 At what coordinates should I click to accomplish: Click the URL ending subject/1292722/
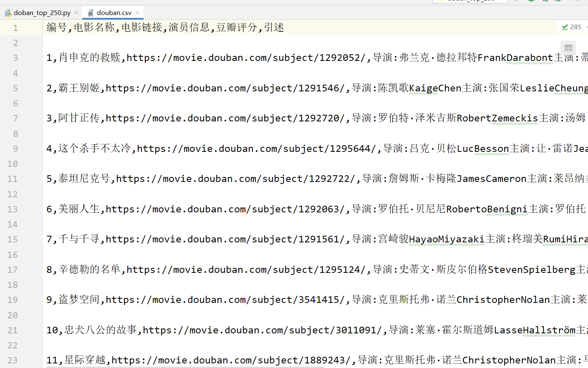point(236,179)
